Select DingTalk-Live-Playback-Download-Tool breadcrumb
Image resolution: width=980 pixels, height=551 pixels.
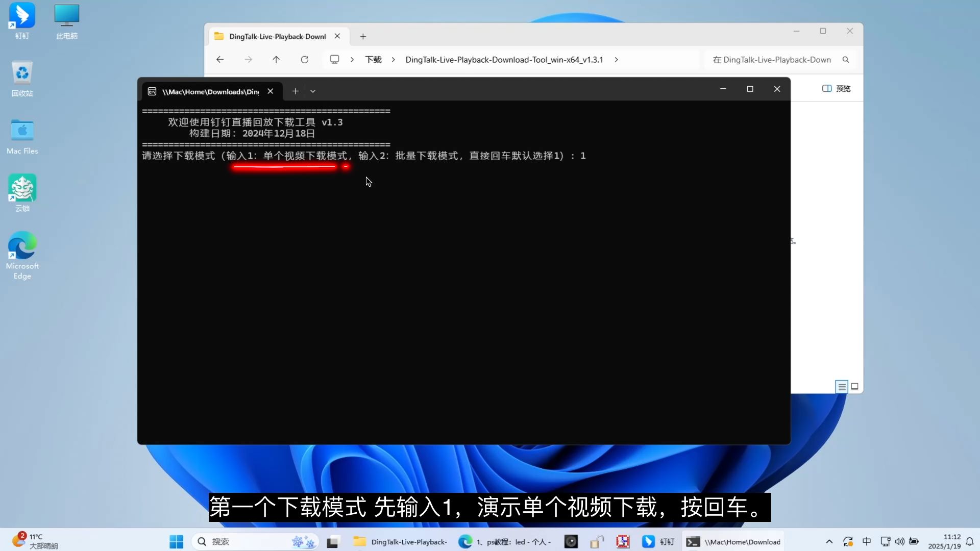[x=504, y=60]
